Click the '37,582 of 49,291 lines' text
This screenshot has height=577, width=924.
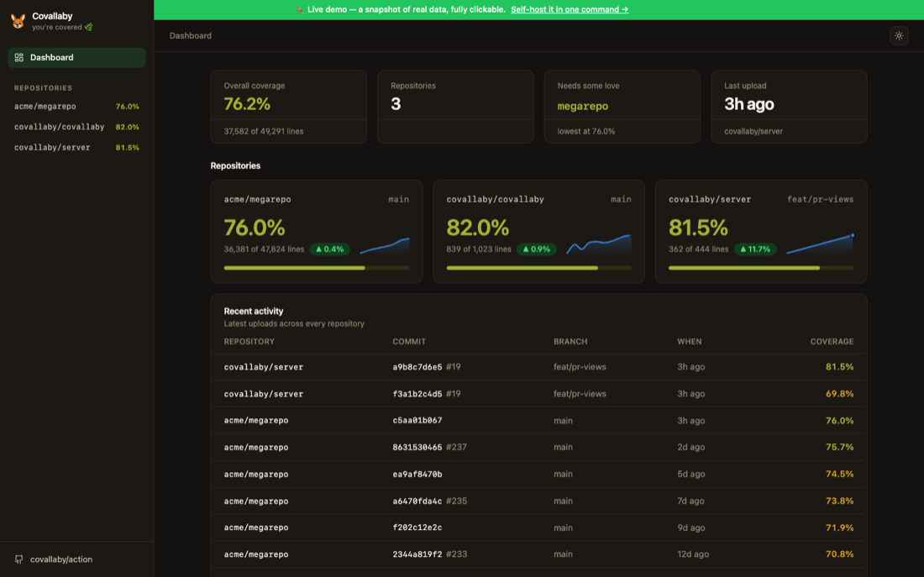264,131
